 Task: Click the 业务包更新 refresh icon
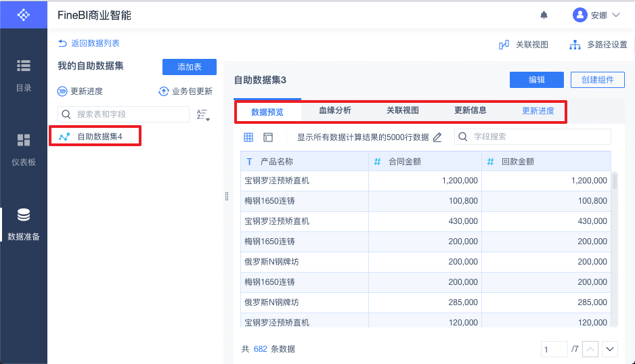click(x=164, y=91)
